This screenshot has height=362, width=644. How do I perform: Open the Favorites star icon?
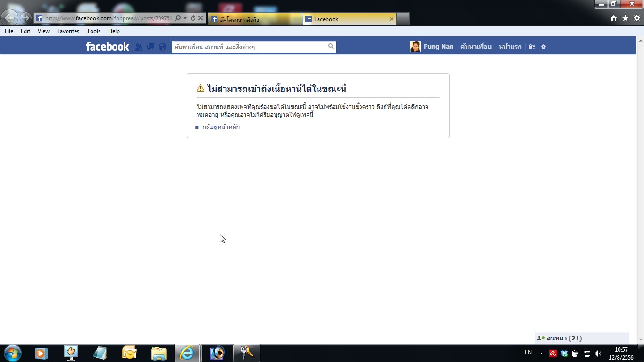625,18
